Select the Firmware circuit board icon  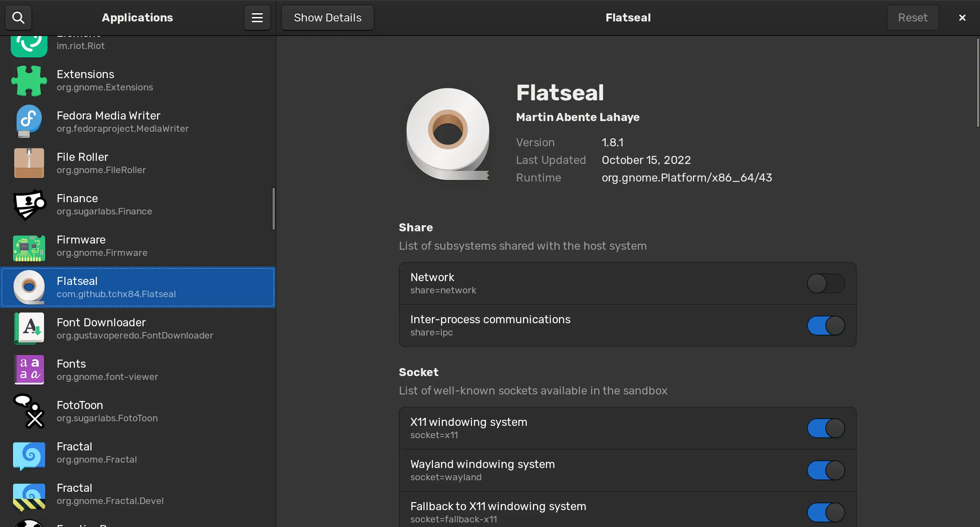pyautogui.click(x=29, y=248)
